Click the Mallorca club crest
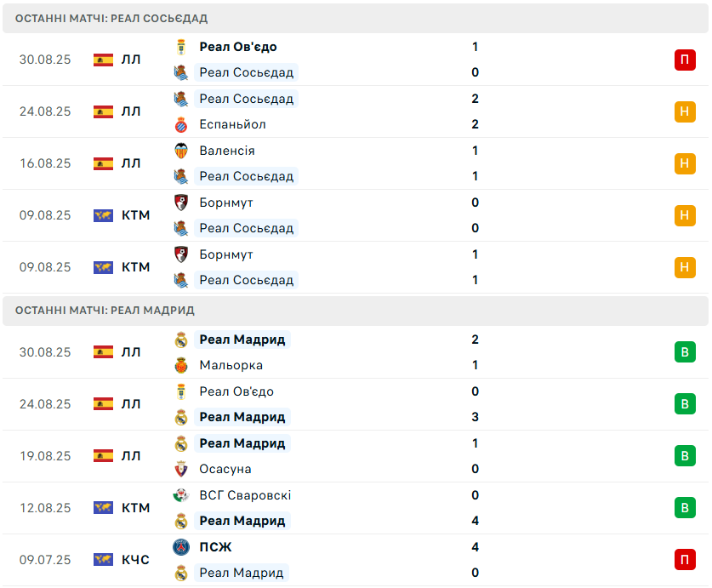This screenshot has width=712, height=588. (x=181, y=365)
